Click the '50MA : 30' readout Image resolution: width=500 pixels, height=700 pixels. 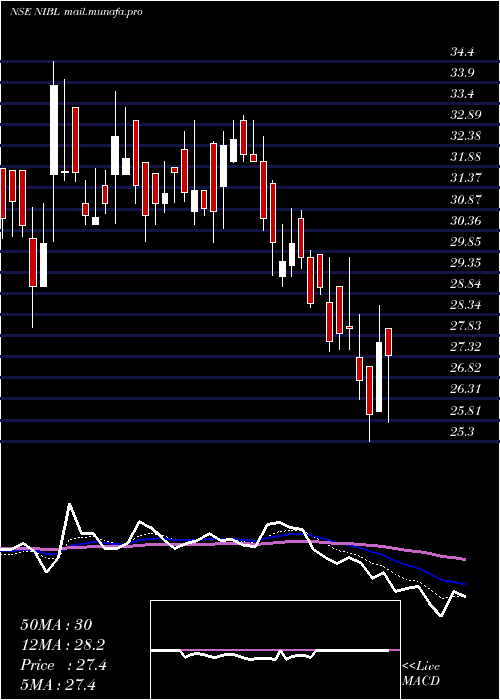(56, 625)
